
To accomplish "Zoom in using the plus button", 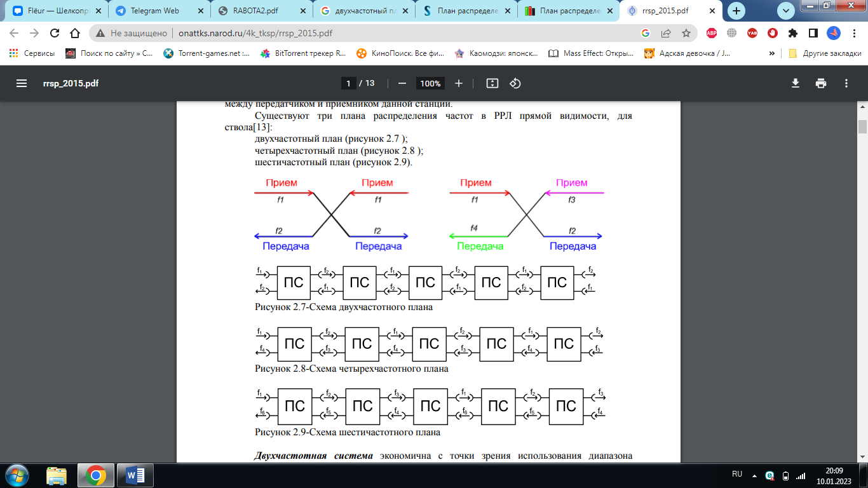I will pyautogui.click(x=459, y=83).
